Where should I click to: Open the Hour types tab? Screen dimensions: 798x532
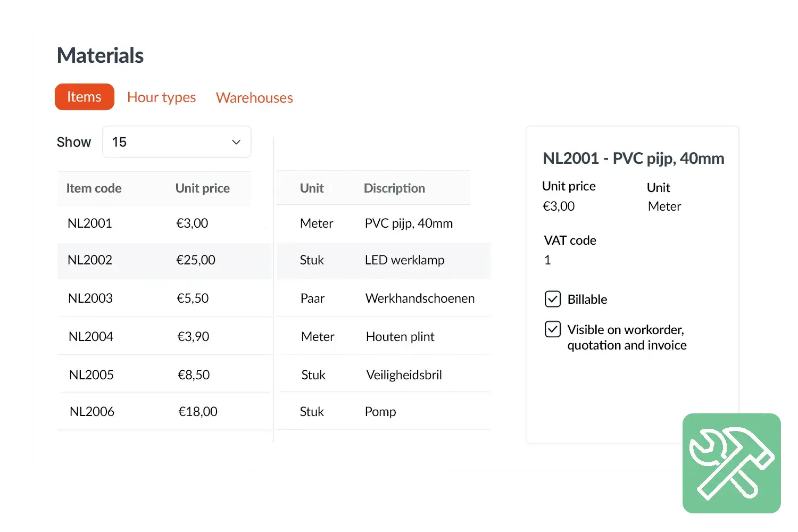161,97
